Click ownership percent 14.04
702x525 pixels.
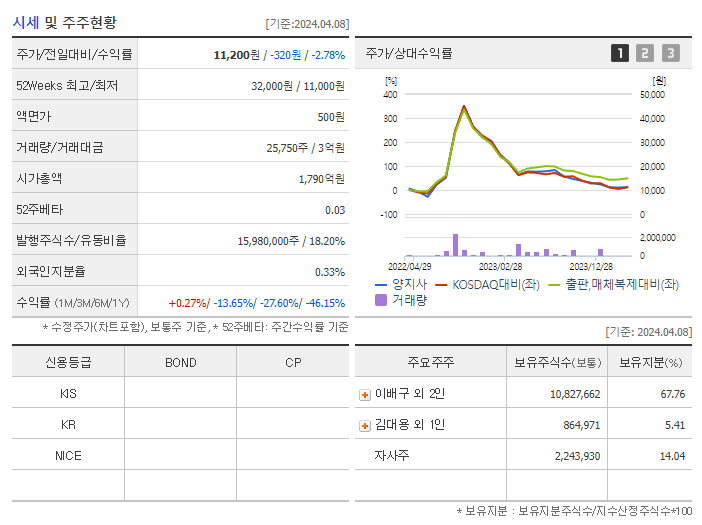(x=672, y=456)
